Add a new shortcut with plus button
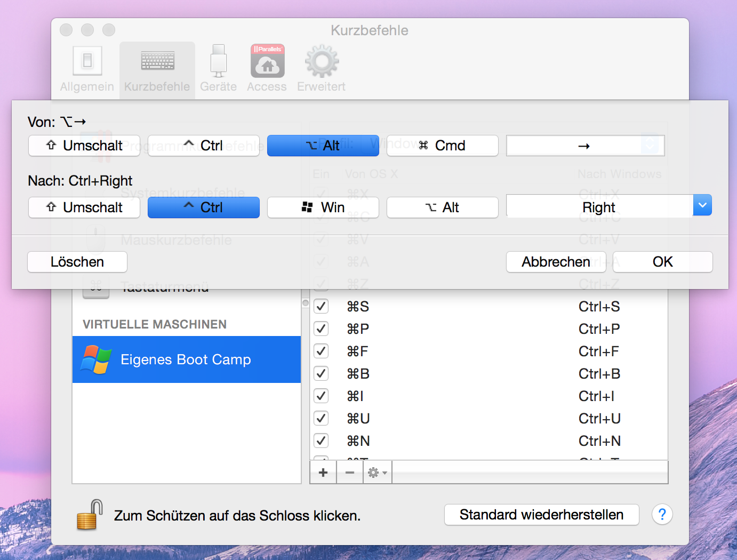The width and height of the screenshot is (737, 560). point(323,473)
